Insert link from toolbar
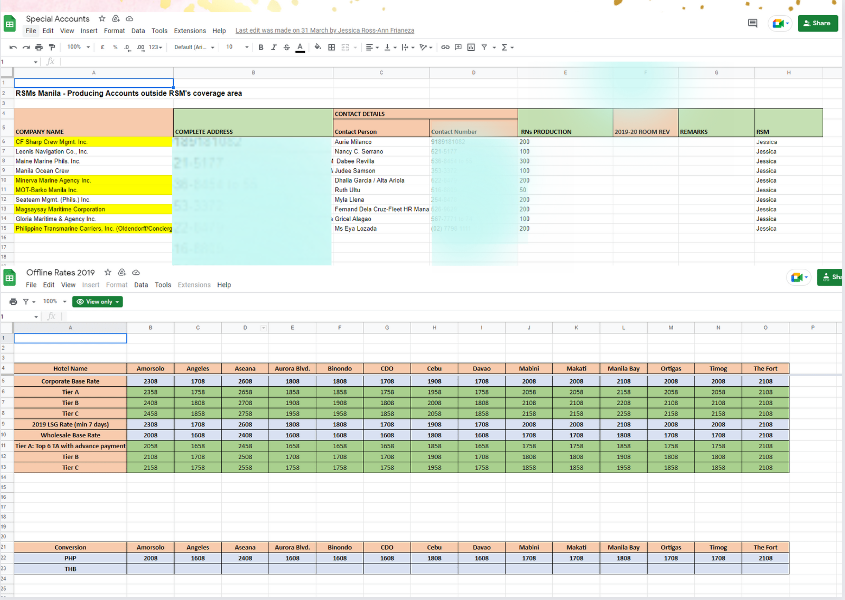Image resolution: width=845 pixels, height=600 pixels. tap(445, 47)
